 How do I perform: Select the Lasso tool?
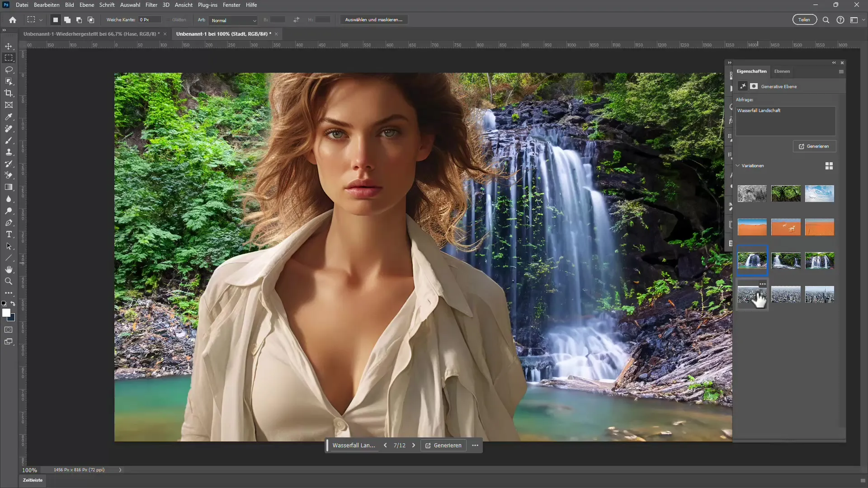click(x=9, y=70)
